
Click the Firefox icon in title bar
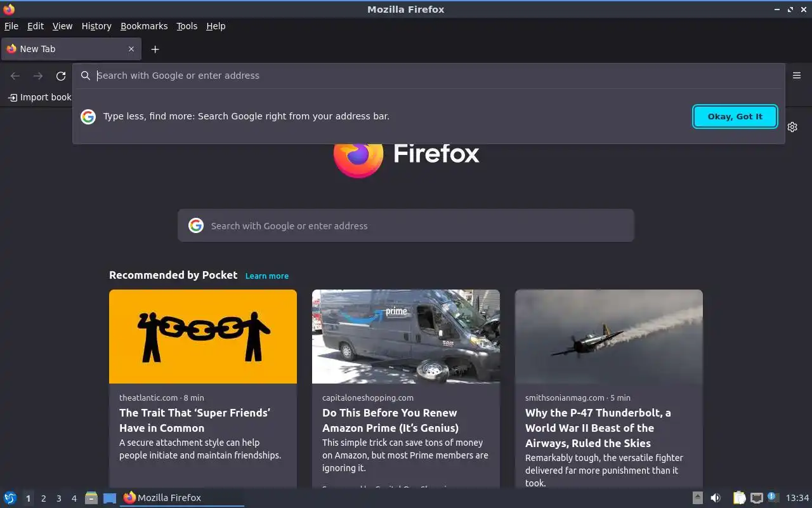click(9, 9)
